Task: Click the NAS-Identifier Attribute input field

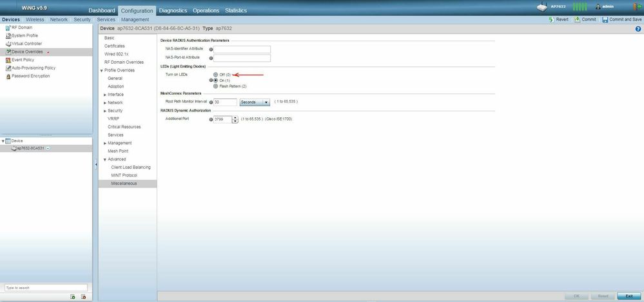Action: [242, 49]
